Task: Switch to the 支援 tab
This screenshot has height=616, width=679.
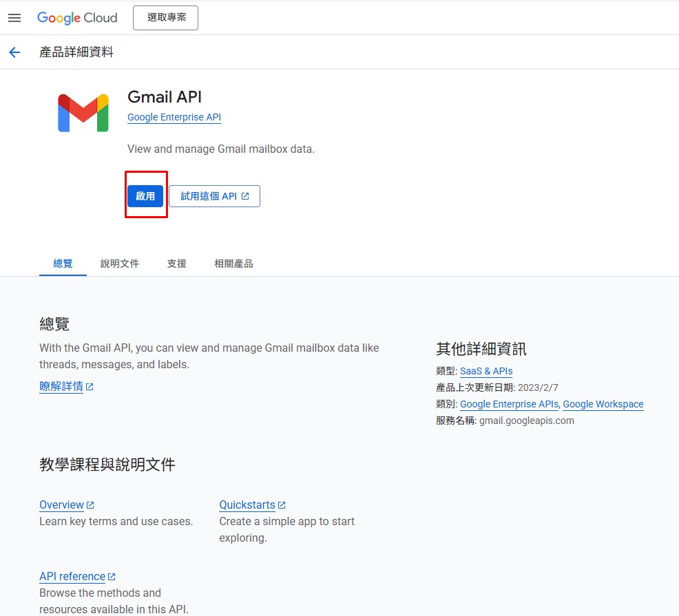Action: (177, 263)
